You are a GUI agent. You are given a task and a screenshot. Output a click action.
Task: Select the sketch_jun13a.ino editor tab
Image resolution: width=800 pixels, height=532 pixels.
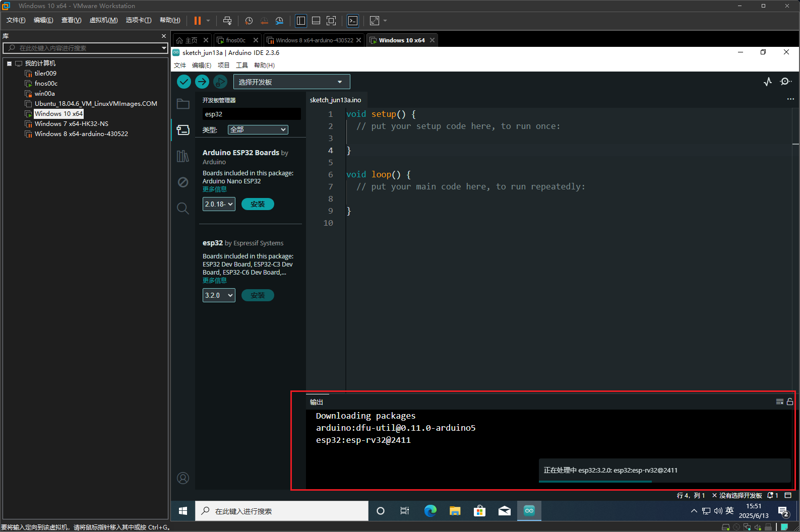point(335,100)
